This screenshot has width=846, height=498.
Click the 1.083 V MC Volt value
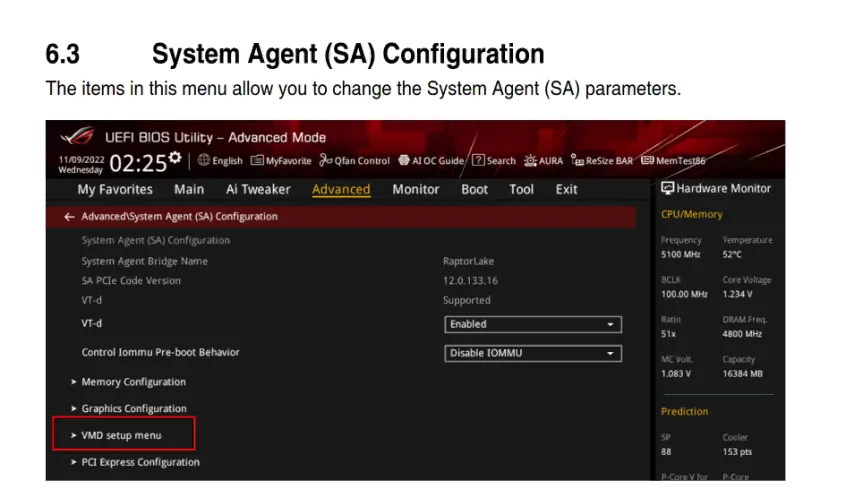[x=676, y=374]
